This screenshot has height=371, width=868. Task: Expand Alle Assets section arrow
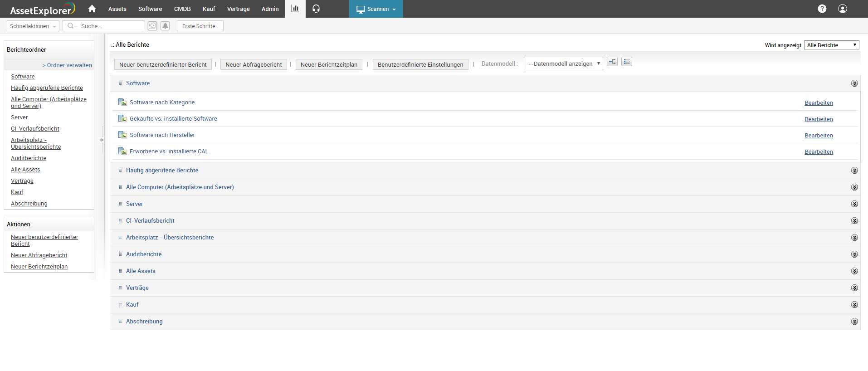854,271
